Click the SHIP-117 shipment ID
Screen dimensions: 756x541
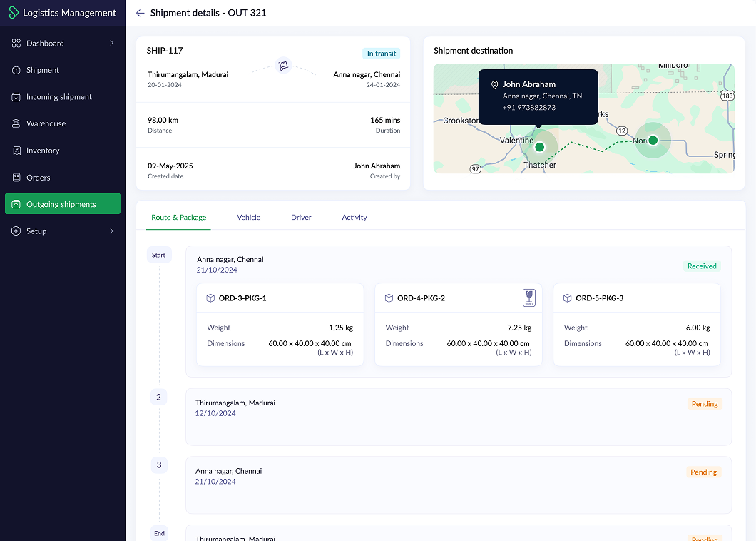click(165, 50)
